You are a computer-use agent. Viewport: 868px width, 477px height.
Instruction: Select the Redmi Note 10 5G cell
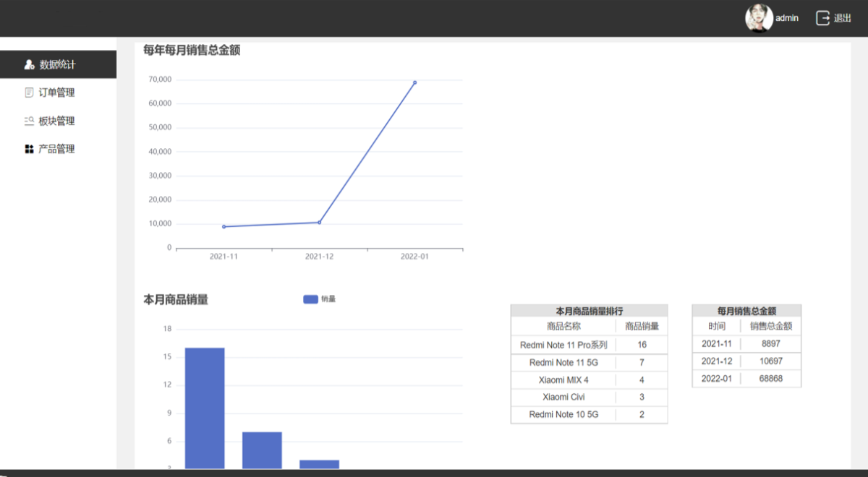[563, 414]
